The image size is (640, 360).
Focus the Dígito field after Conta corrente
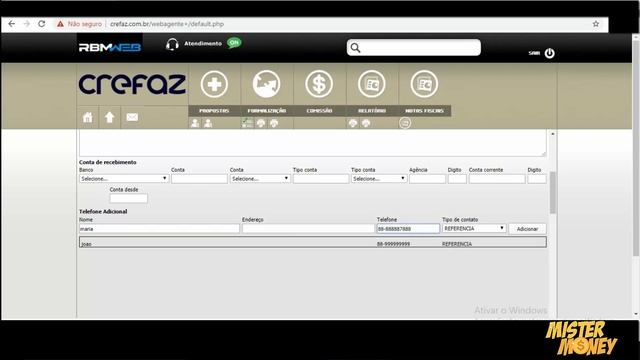tap(537, 179)
